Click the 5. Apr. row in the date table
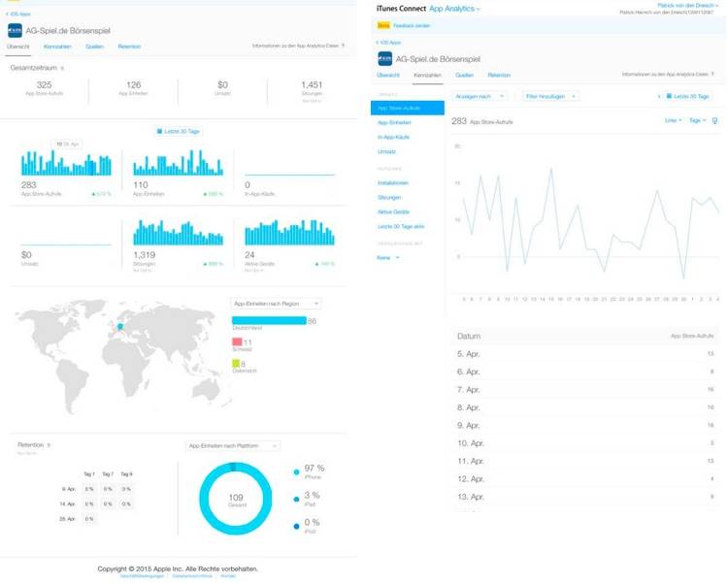This screenshot has height=583, width=728. pos(585,354)
